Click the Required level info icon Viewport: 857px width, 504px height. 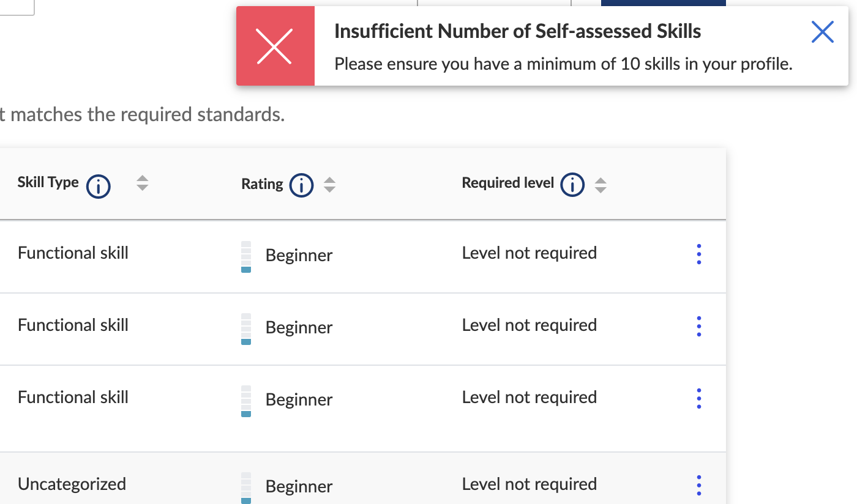(x=572, y=185)
